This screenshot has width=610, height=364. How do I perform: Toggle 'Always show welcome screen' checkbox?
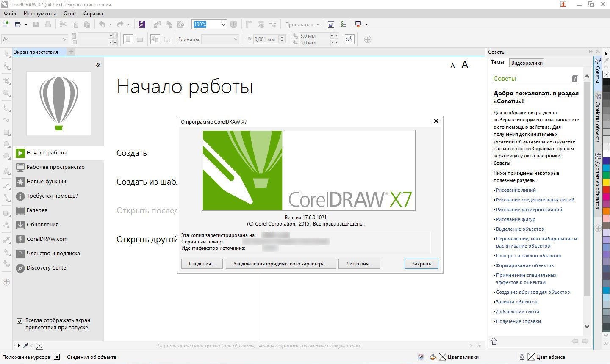(x=19, y=321)
